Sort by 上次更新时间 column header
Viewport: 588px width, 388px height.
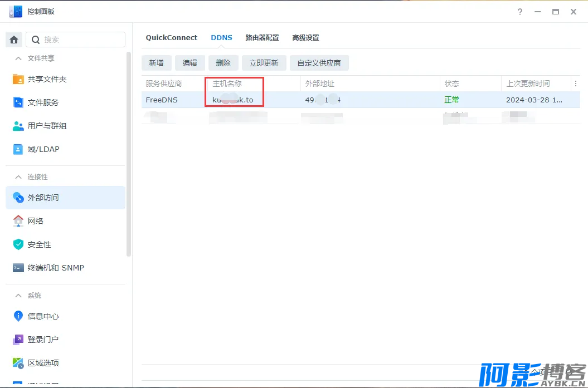coord(536,84)
